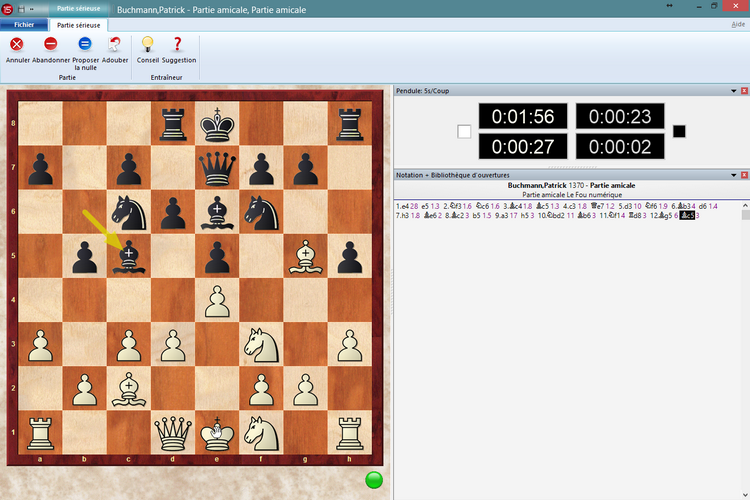Click the notation panel vertical scrollbar
750x500 pixels.
point(744,340)
